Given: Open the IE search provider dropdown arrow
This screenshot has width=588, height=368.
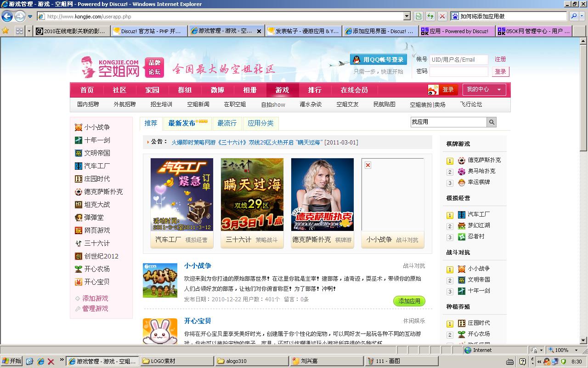Looking at the screenshot, I should [583, 16].
